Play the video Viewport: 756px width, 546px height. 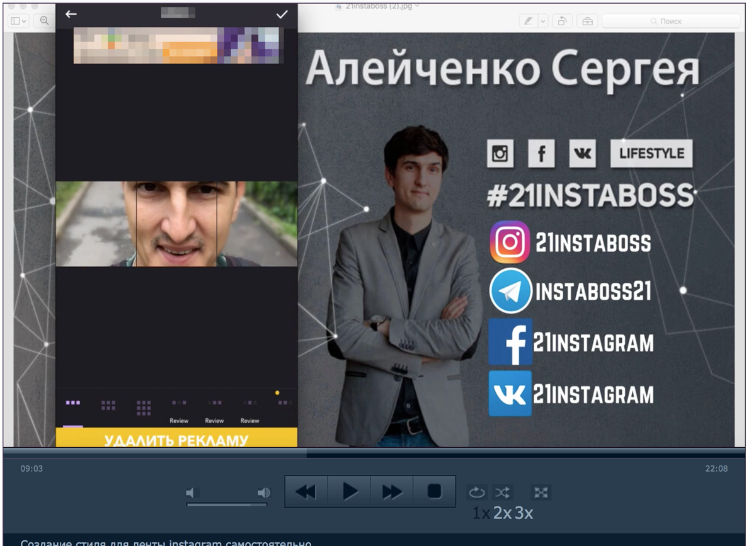(350, 491)
